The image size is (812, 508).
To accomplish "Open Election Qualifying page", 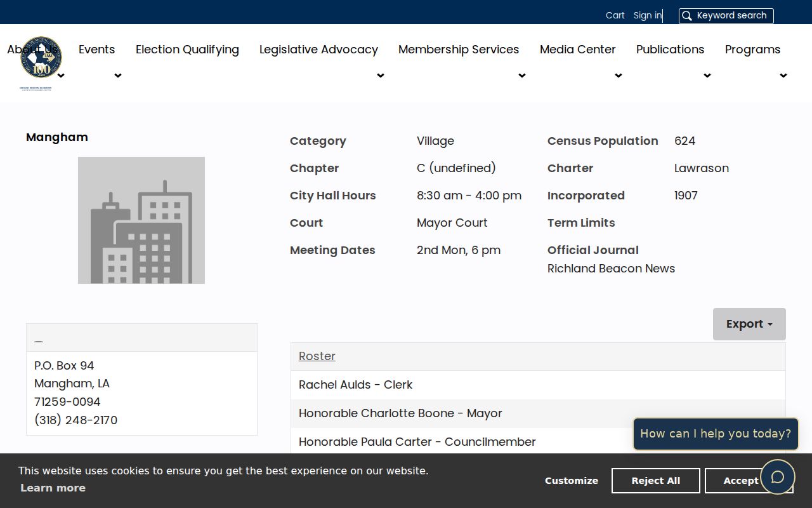I will coord(187,50).
